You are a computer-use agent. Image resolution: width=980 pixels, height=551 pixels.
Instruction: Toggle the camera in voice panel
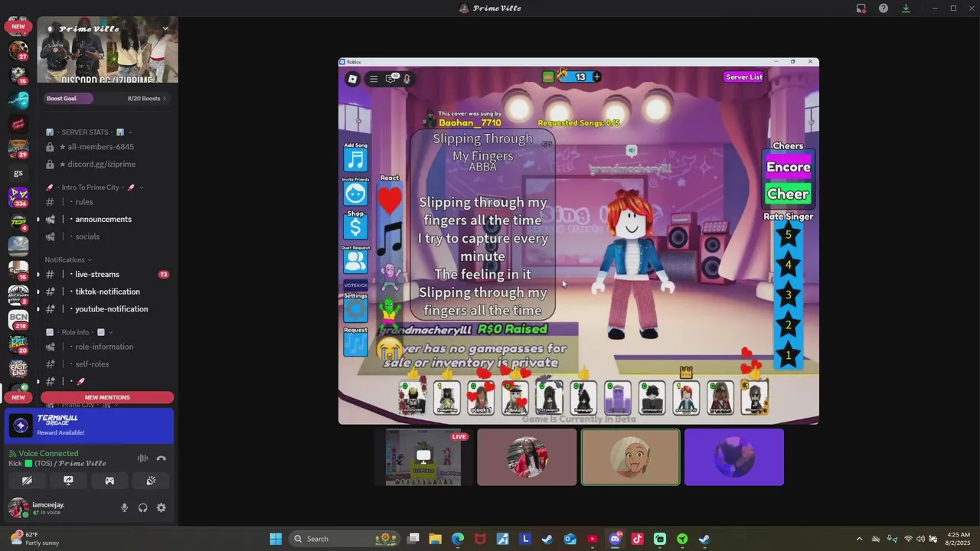(27, 481)
